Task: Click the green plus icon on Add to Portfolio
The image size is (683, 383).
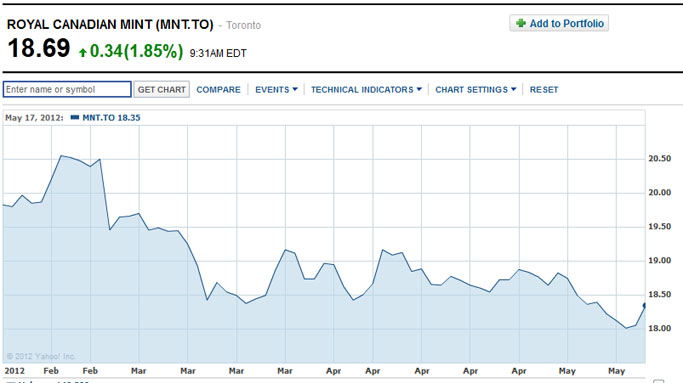Action: (521, 23)
